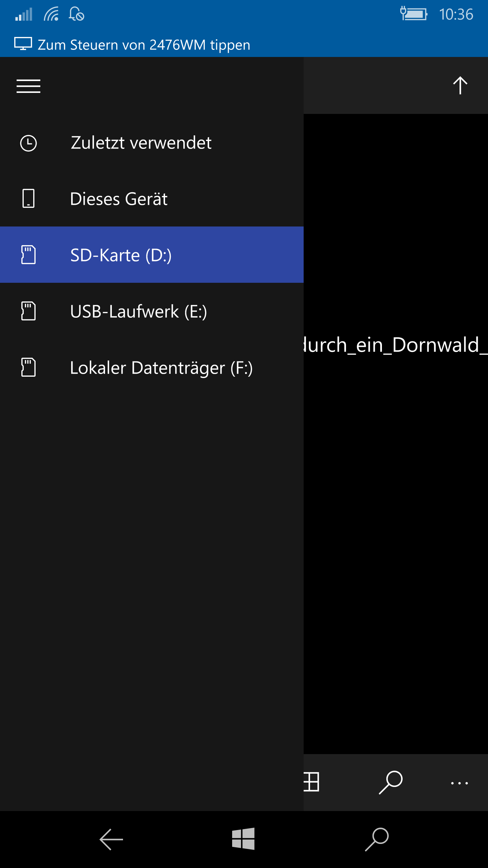Click the clock icon for recent files
The width and height of the screenshot is (488, 868).
28,143
